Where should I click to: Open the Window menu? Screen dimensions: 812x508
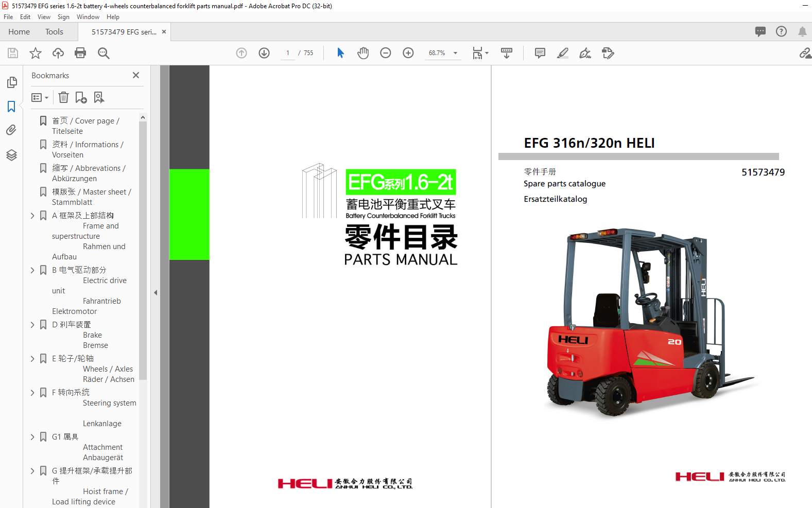coord(88,17)
